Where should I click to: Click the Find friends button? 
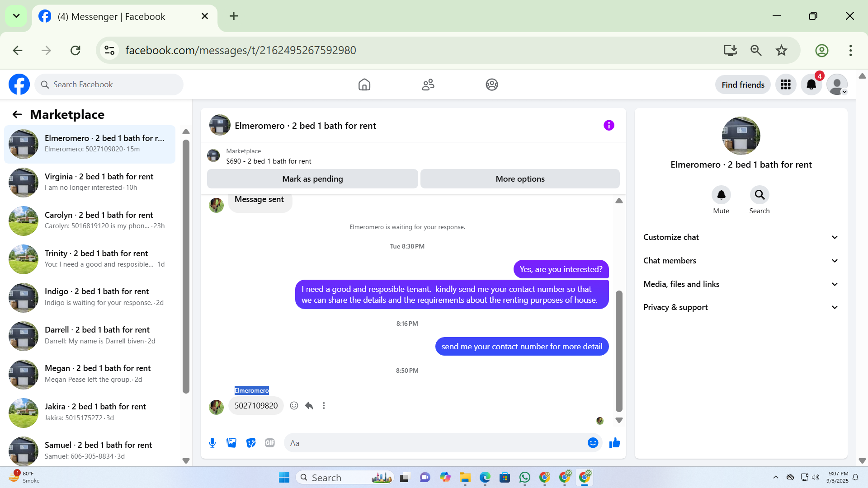(743, 84)
